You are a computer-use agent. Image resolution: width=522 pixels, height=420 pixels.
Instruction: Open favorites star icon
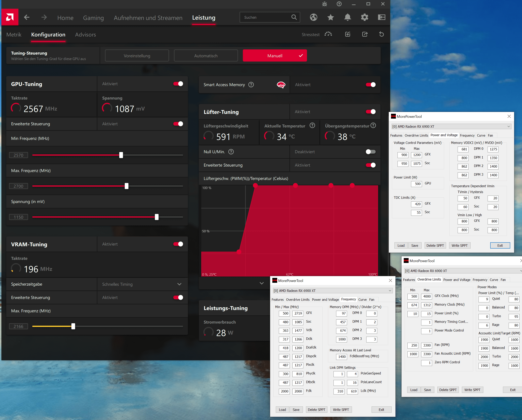[x=330, y=17]
